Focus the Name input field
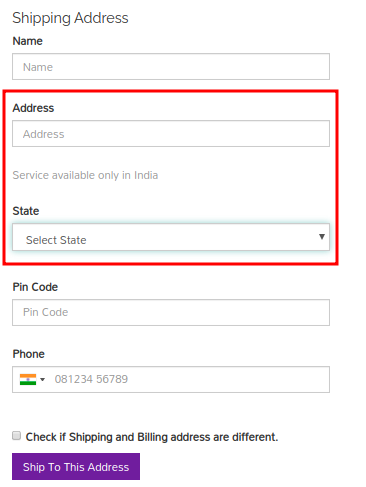This screenshot has height=487, width=366. 171,67
